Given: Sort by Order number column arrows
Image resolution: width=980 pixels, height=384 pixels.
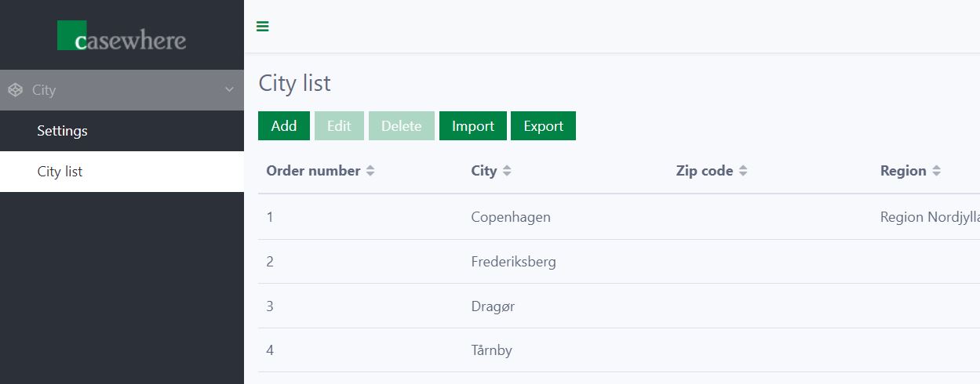Looking at the screenshot, I should coord(370,171).
